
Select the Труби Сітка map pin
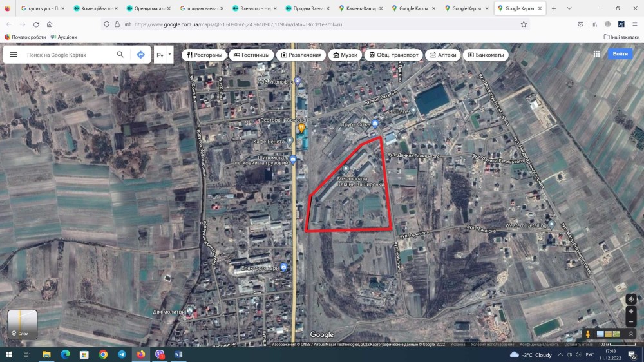click(375, 123)
